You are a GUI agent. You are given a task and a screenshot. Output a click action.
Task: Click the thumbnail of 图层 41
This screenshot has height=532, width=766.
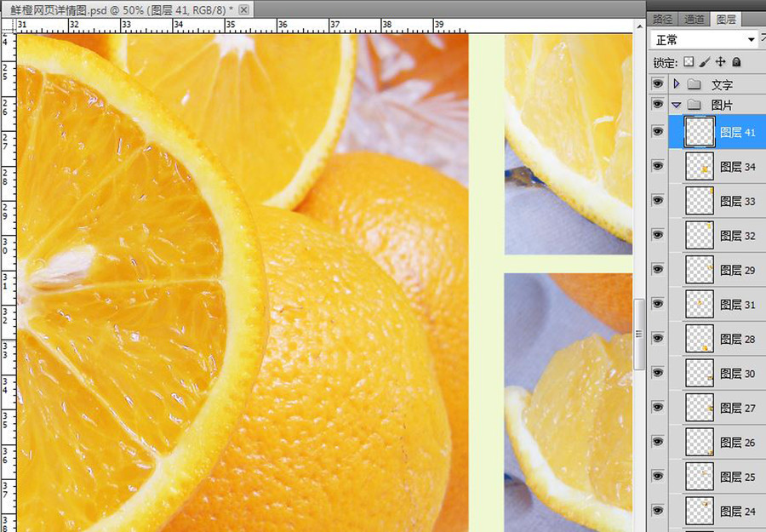tap(700, 132)
